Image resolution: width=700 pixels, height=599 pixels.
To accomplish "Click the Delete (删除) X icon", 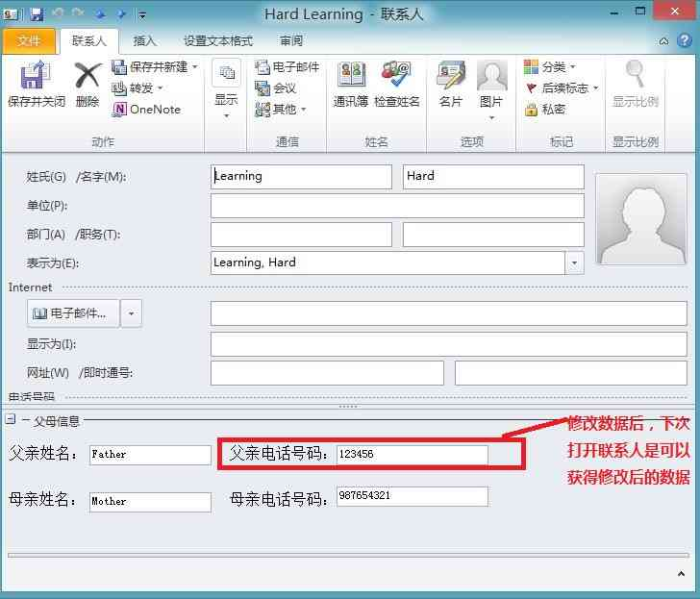I will click(x=87, y=75).
